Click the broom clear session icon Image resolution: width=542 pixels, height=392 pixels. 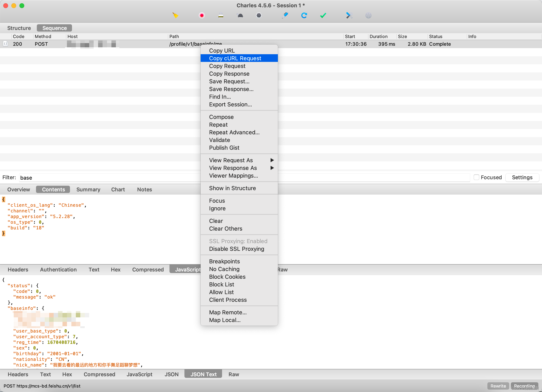point(175,16)
